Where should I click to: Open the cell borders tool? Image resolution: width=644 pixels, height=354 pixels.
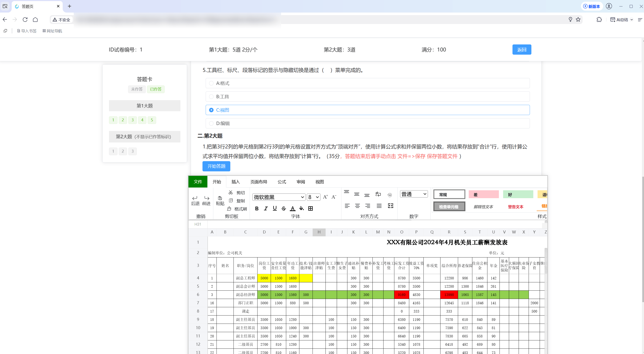310,208
